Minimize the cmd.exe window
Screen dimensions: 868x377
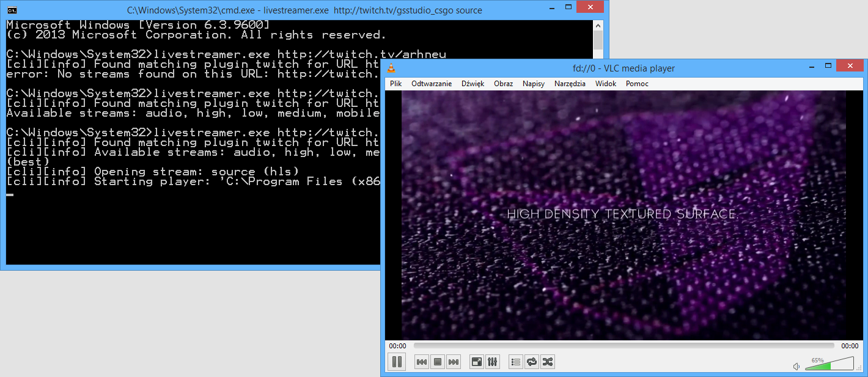click(x=551, y=8)
